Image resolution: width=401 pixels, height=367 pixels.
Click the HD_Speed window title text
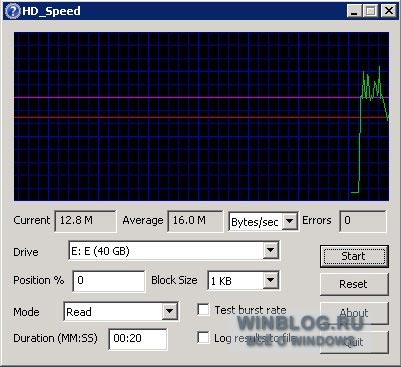point(51,11)
